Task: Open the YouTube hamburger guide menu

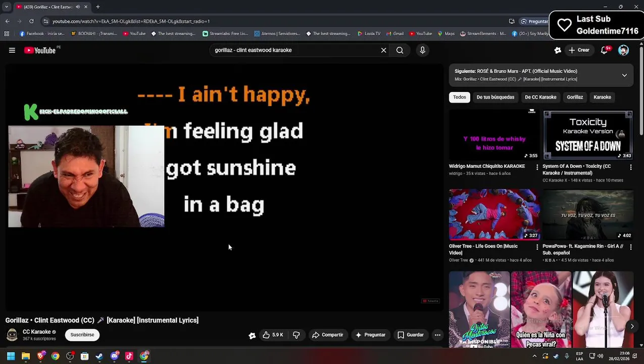Action: pos(12,50)
